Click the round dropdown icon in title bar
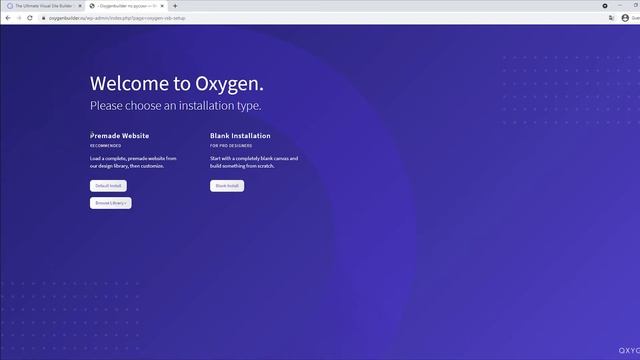Viewport: 640px width, 360px height. (x=605, y=6)
